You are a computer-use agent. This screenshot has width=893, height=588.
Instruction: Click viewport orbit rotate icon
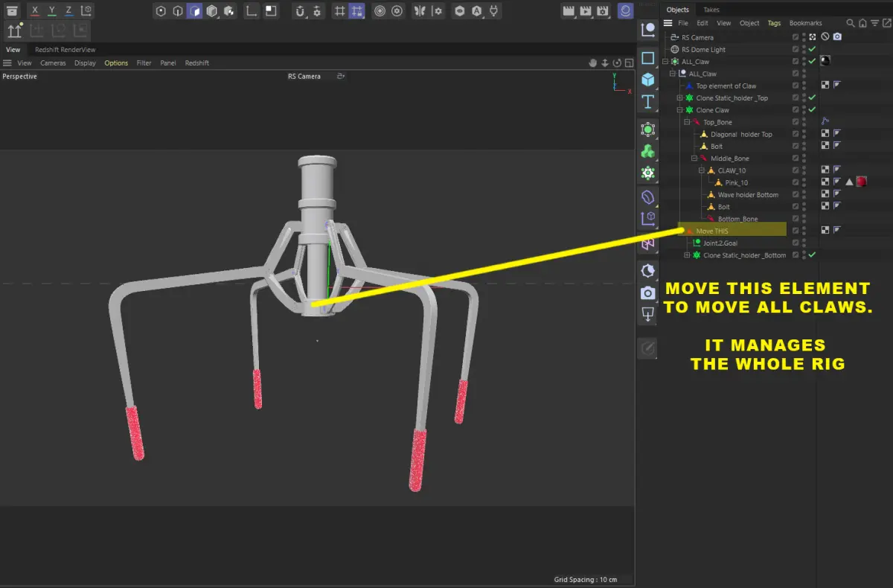coord(617,63)
